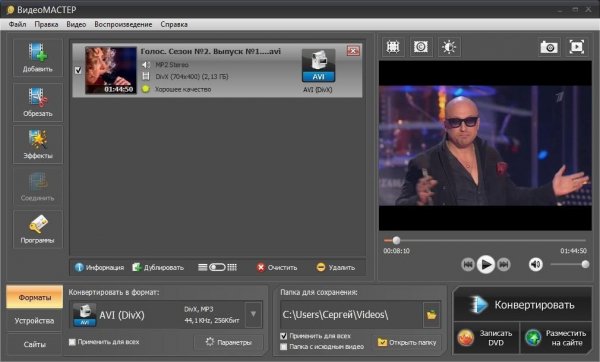Click the video thumbnail in the list
This screenshot has width=600, height=362.
[111, 70]
